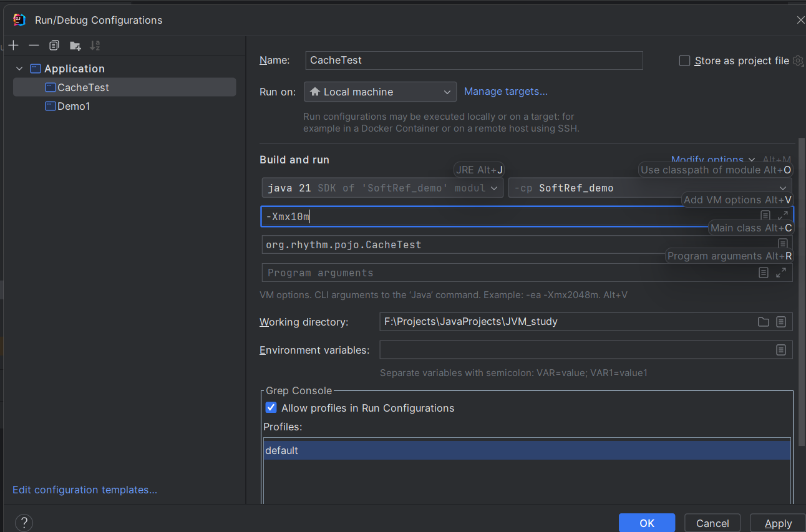Open the Modify options menu
The image size is (806, 532).
pos(713,160)
